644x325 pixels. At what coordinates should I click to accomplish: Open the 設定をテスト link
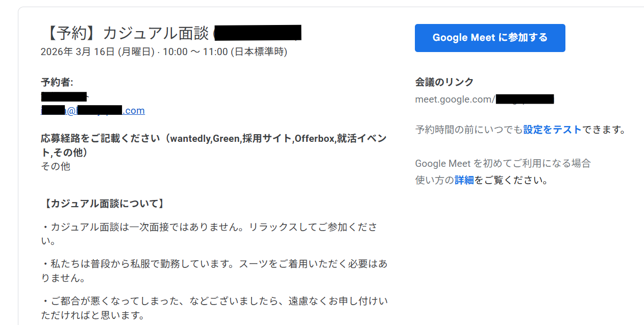coord(552,130)
